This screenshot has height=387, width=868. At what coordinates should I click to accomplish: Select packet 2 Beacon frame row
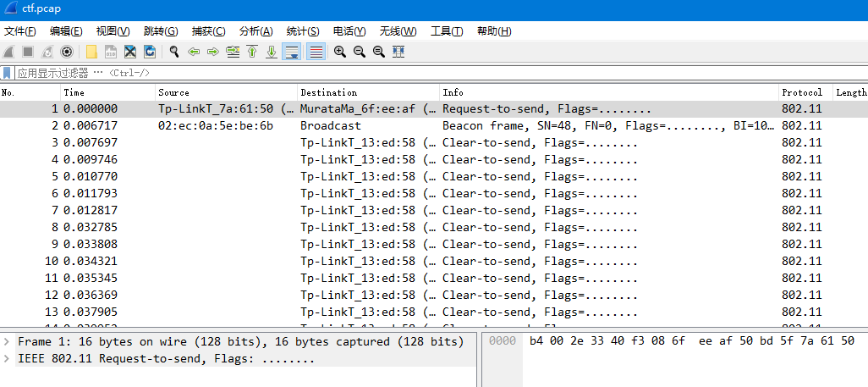434,126
